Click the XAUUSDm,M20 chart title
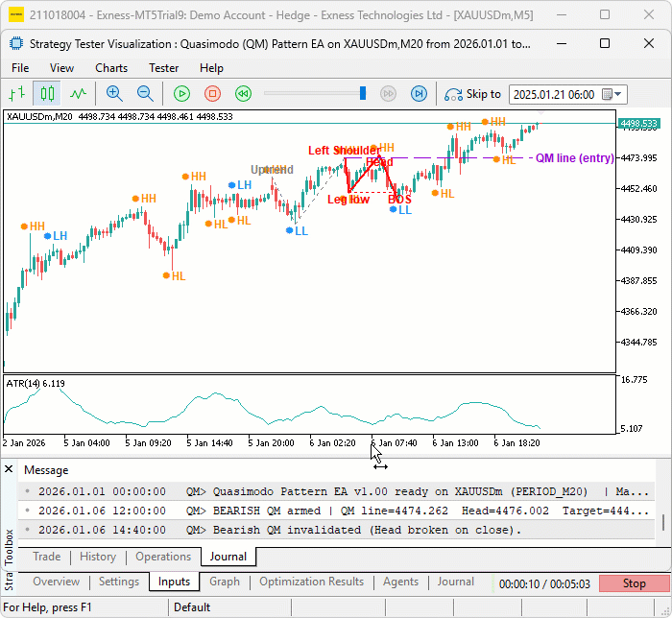 coord(39,116)
